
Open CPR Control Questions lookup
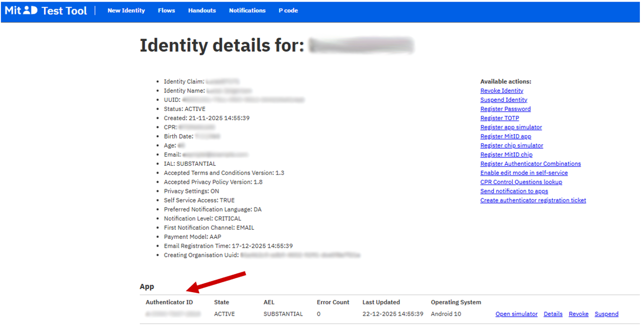(x=521, y=182)
